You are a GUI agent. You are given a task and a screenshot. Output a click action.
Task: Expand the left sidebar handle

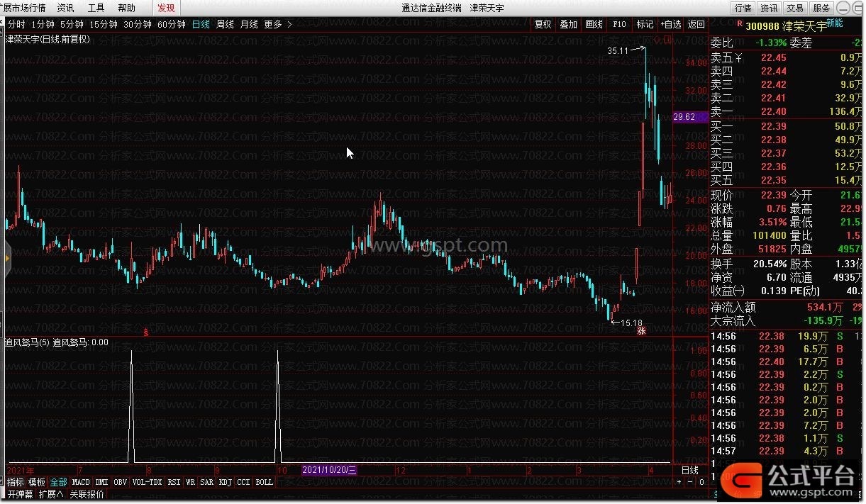click(x=7, y=259)
